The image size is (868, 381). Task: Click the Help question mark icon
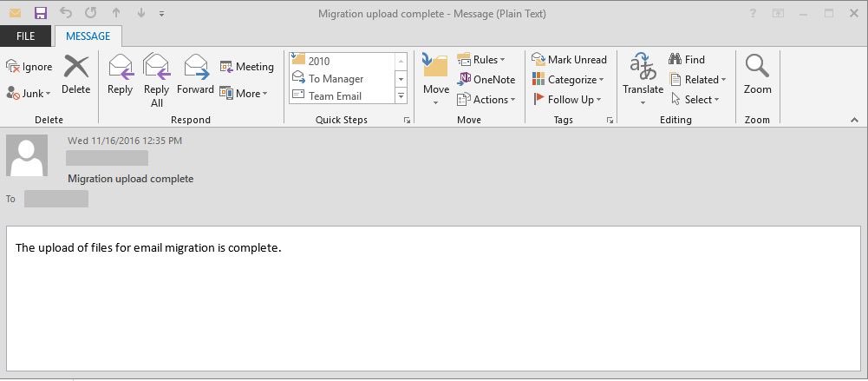(753, 13)
